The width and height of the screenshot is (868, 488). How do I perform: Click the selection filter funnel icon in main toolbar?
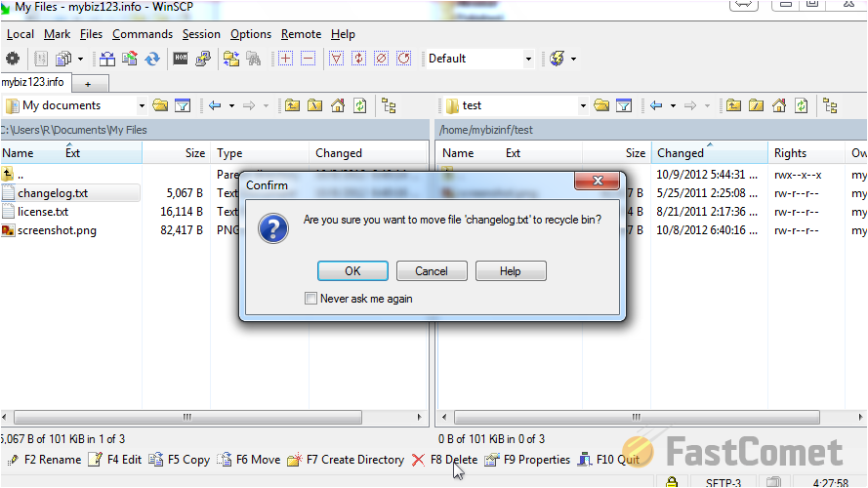336,59
